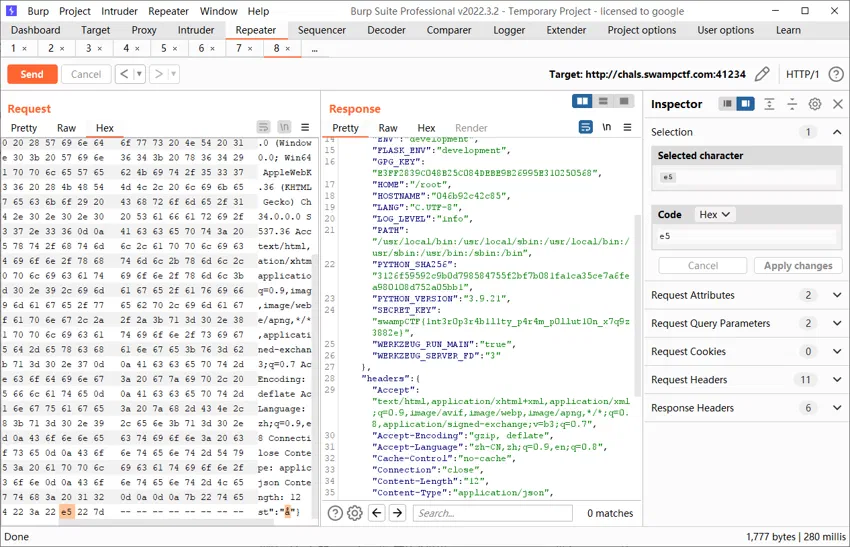850x547 pixels.
Task: Open search settings gear in Response
Action: click(355, 513)
